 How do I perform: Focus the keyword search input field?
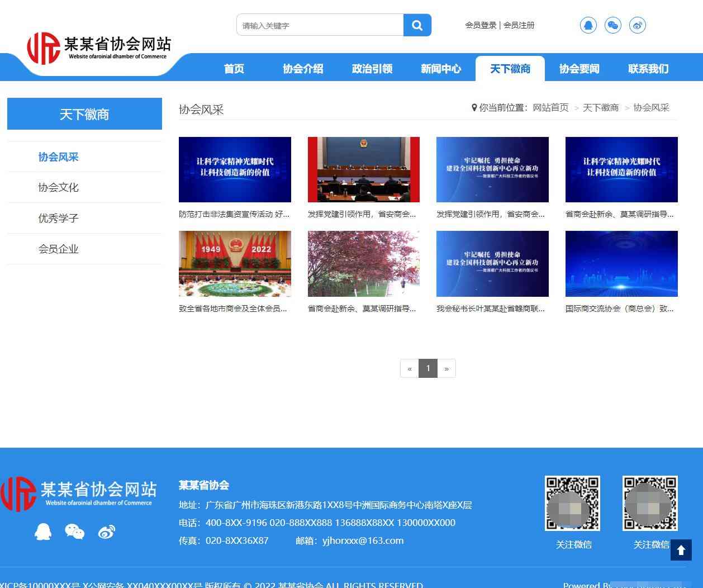320,25
